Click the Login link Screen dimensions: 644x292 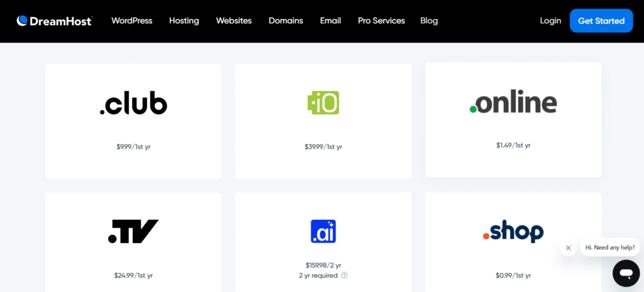tap(550, 21)
